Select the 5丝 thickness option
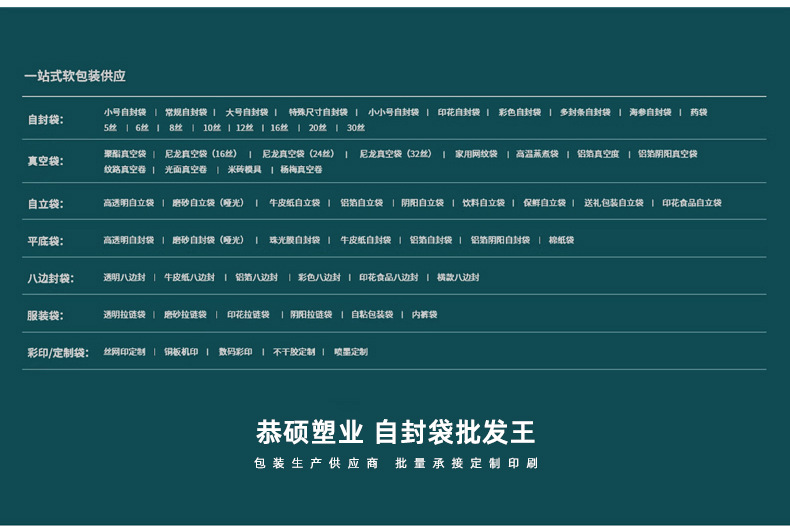Screen dimensions: 790x526 [x=110, y=128]
